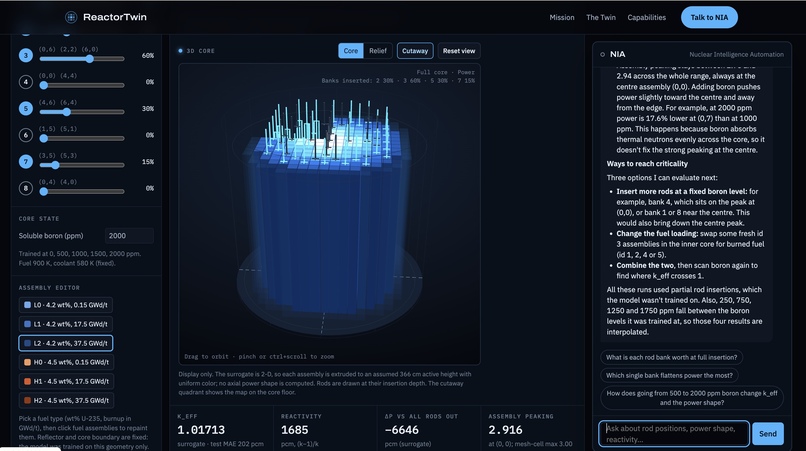
Task: Ask what each rod bank is worth
Action: point(671,357)
